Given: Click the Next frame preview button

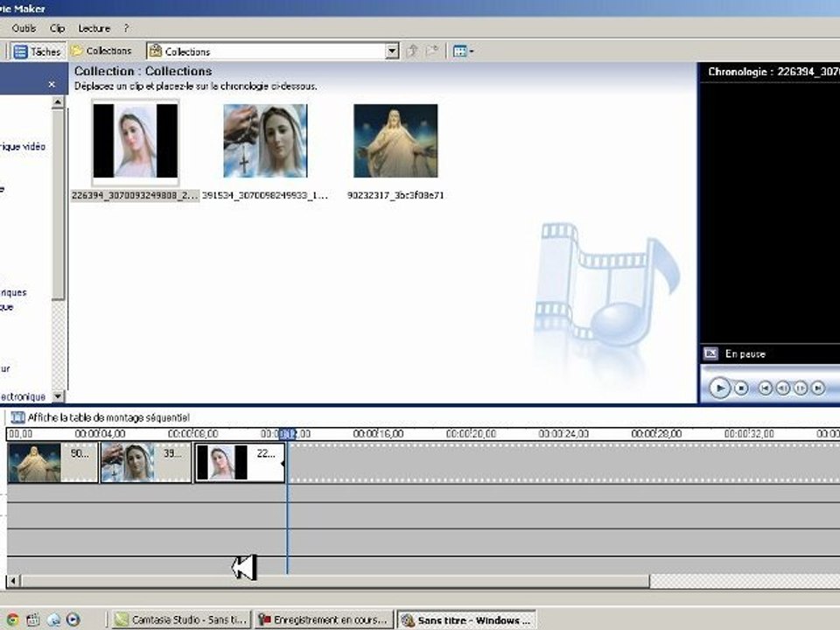Looking at the screenshot, I should tap(801, 388).
